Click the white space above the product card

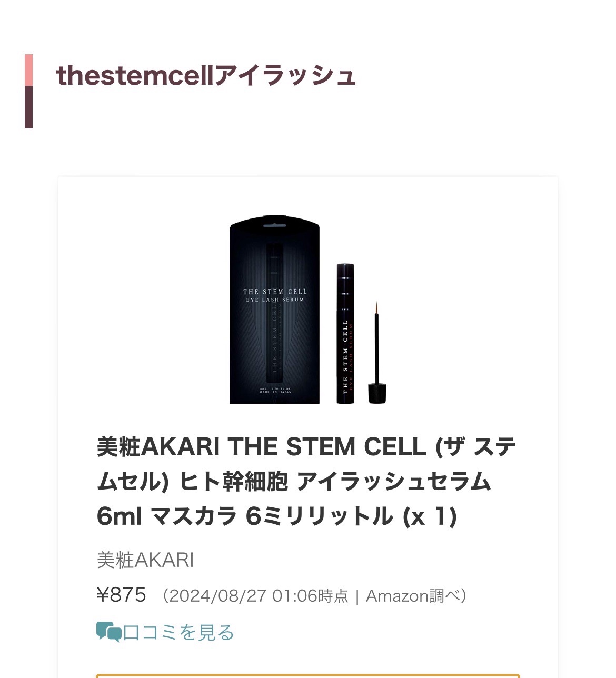308,153
